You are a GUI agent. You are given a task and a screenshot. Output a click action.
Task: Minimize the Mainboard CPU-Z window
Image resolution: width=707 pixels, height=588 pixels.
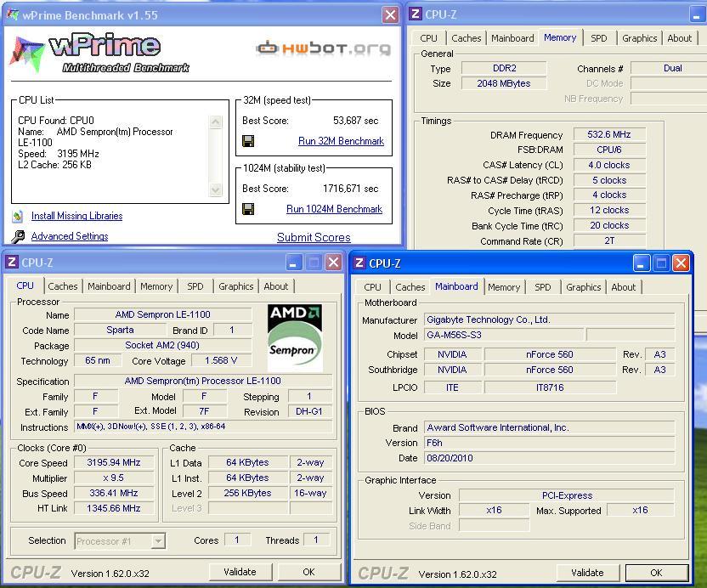(x=642, y=263)
